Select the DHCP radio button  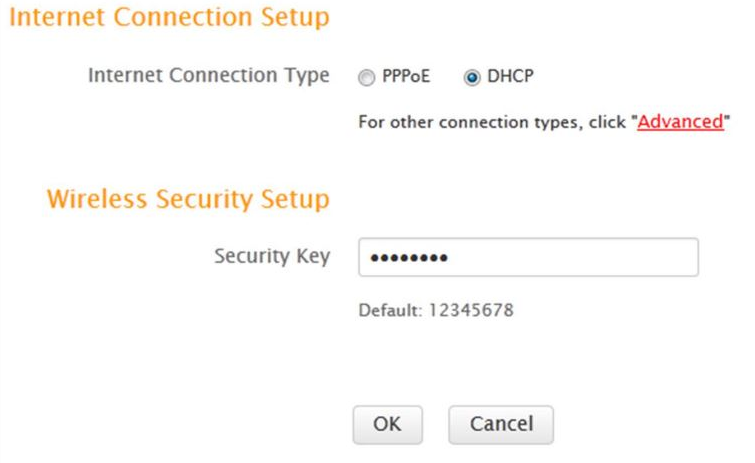click(x=471, y=77)
